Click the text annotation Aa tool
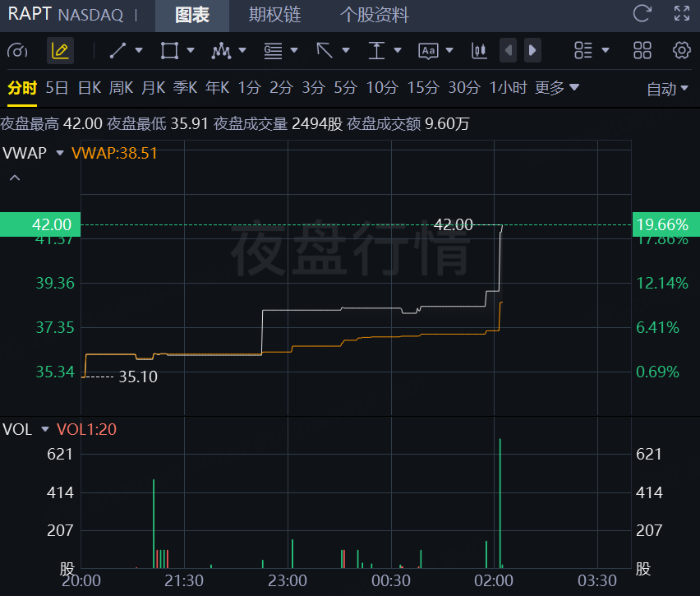Screen dimensions: 700x596 [x=428, y=51]
